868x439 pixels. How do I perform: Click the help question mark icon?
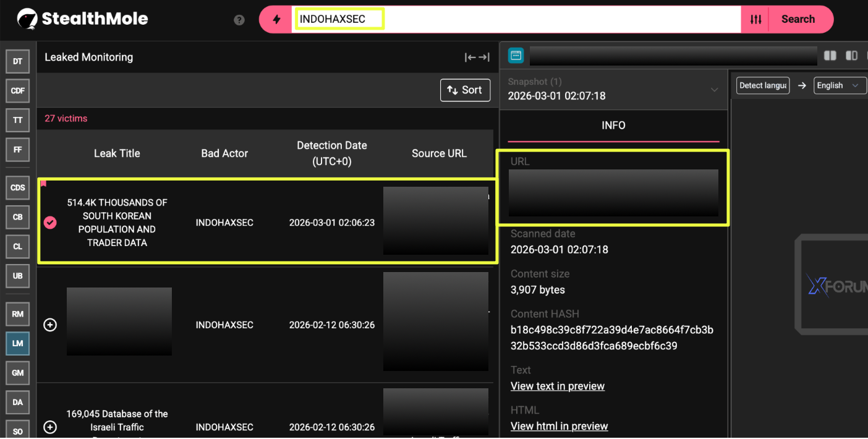coord(239,20)
